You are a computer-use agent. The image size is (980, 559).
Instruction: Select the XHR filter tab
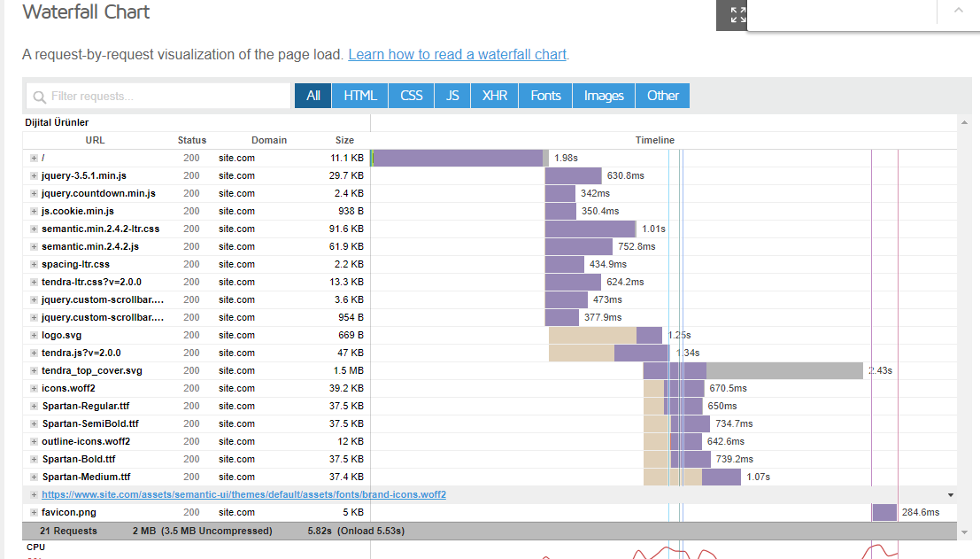pos(494,96)
